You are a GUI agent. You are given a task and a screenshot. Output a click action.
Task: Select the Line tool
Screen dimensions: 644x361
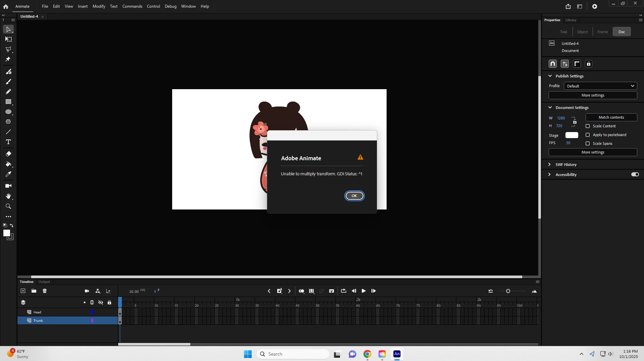click(x=8, y=132)
